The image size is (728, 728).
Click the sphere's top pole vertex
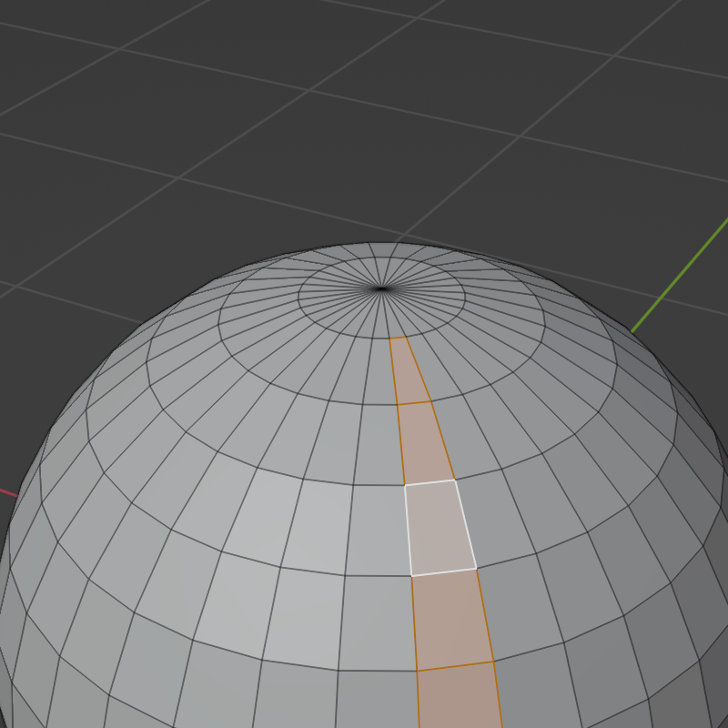pos(381,288)
